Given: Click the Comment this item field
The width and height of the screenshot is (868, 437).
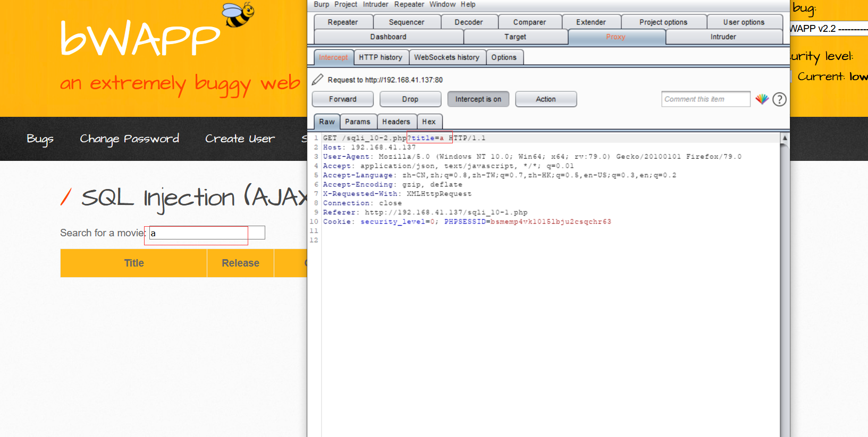Looking at the screenshot, I should click(706, 99).
